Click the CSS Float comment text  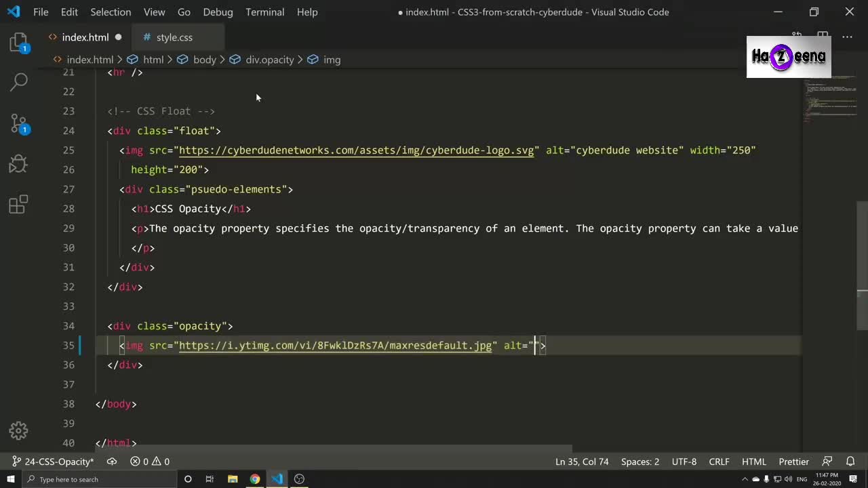tap(161, 111)
